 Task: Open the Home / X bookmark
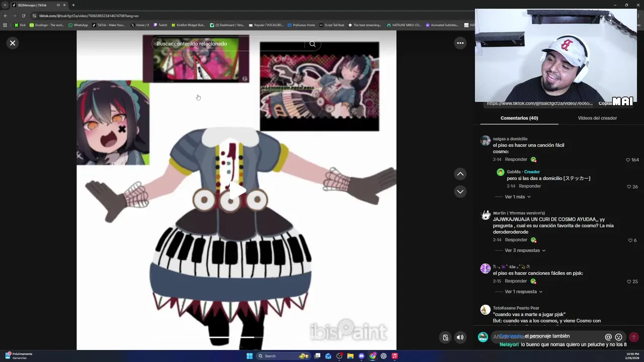(140, 25)
